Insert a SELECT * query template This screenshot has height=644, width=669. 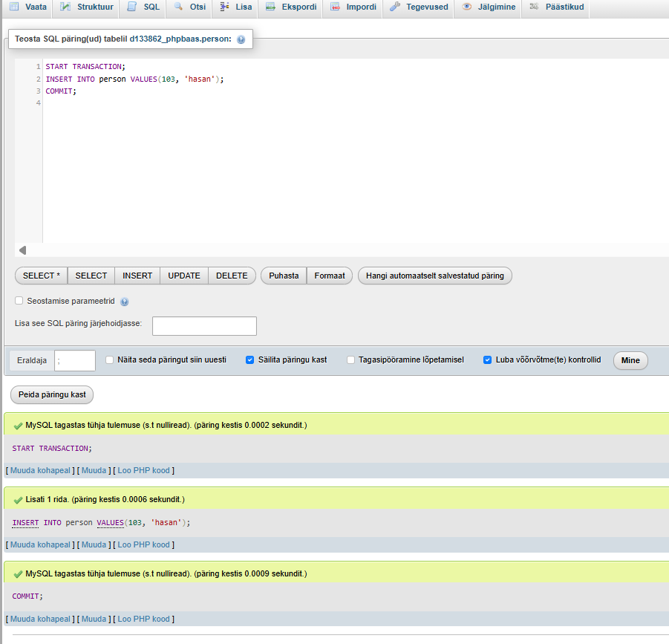[42, 276]
